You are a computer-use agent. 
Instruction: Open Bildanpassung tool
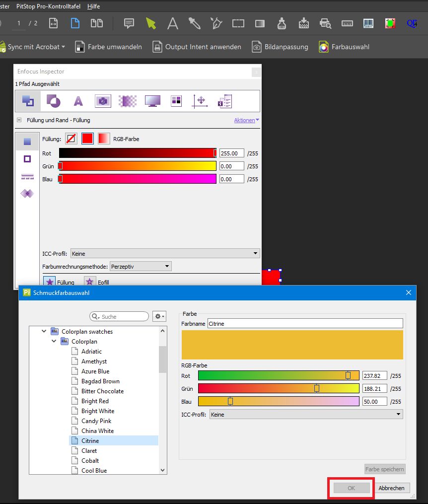click(x=280, y=47)
